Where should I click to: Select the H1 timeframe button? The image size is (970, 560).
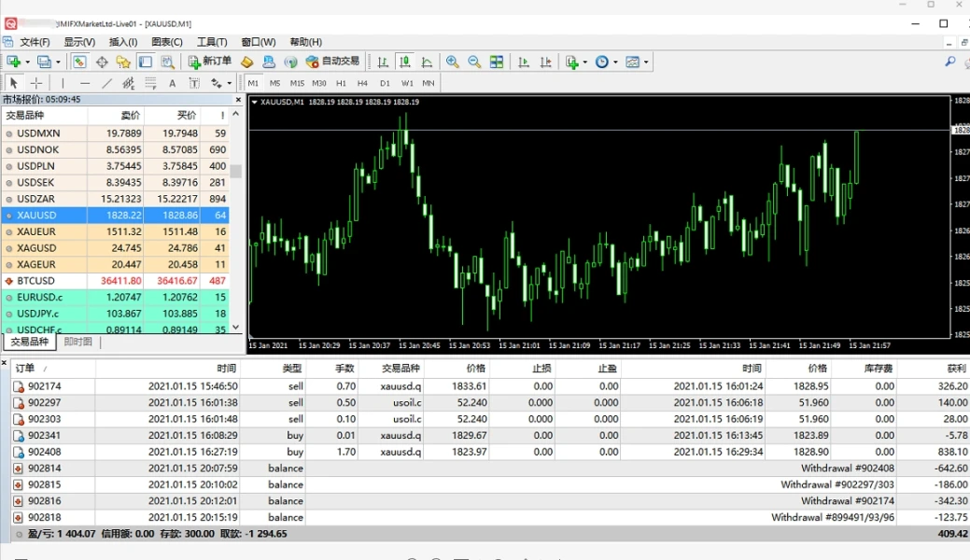pos(341,83)
